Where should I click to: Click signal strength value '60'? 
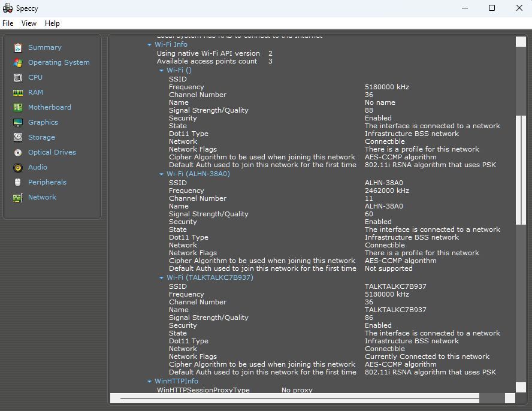coord(369,214)
